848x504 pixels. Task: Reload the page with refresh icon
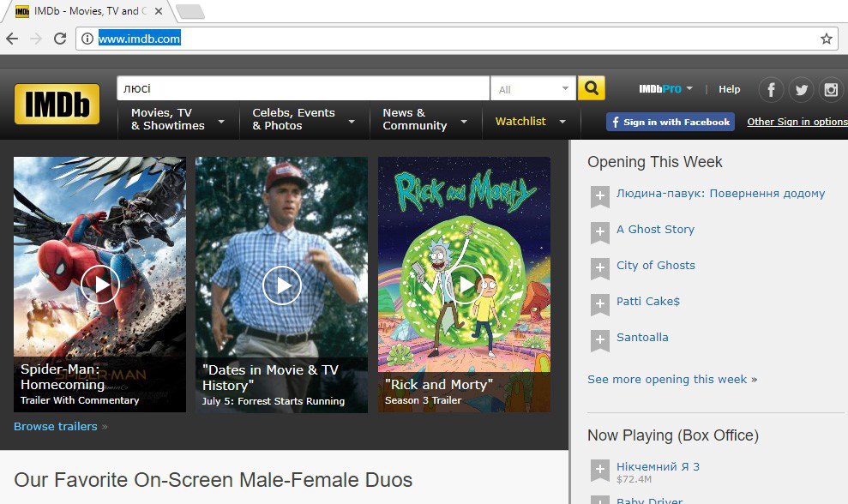point(59,39)
